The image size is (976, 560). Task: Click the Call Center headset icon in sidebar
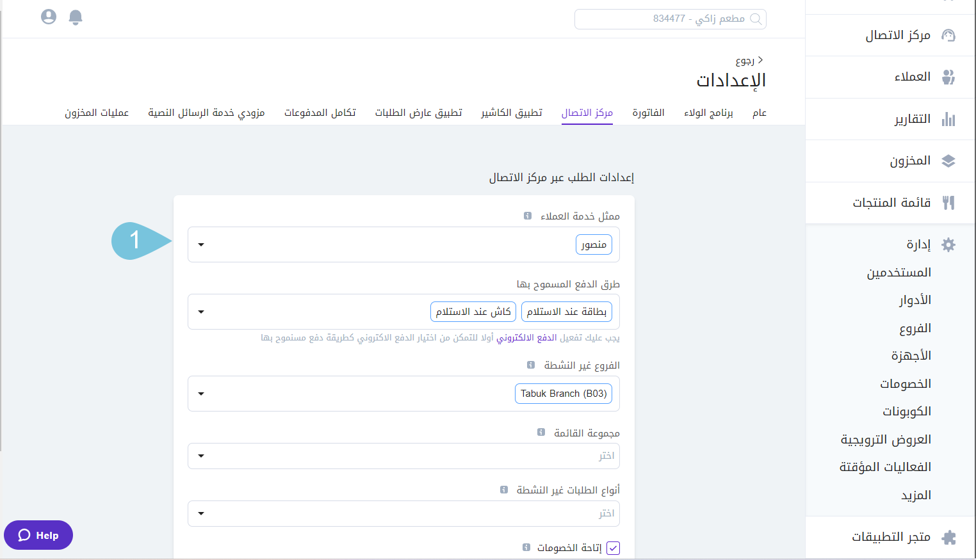[948, 35]
